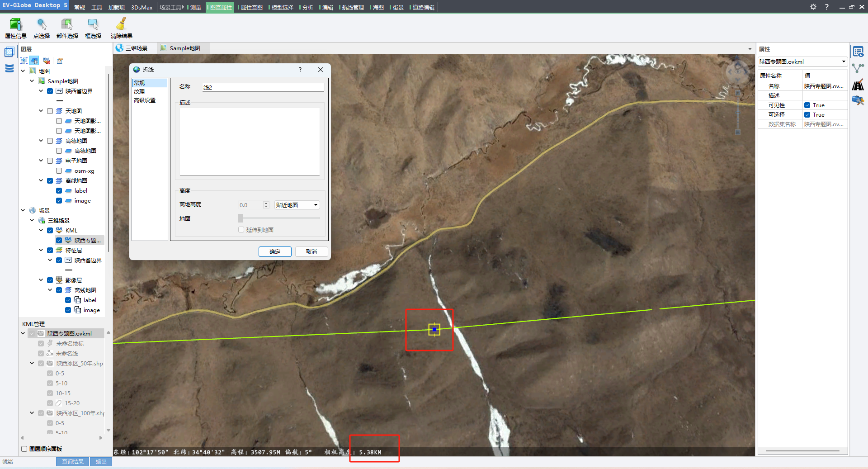This screenshot has width=868, height=469.
Task: Toggle the map label layer checkbox
Action: pos(59,190)
